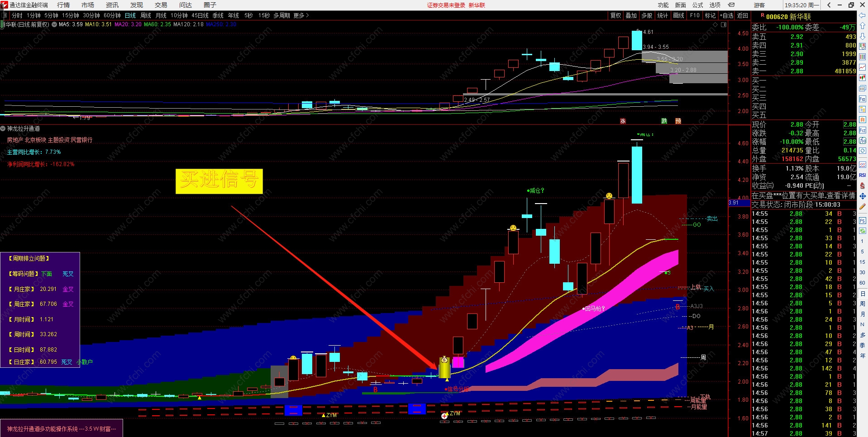Open the 多周期 option

[x=281, y=15]
